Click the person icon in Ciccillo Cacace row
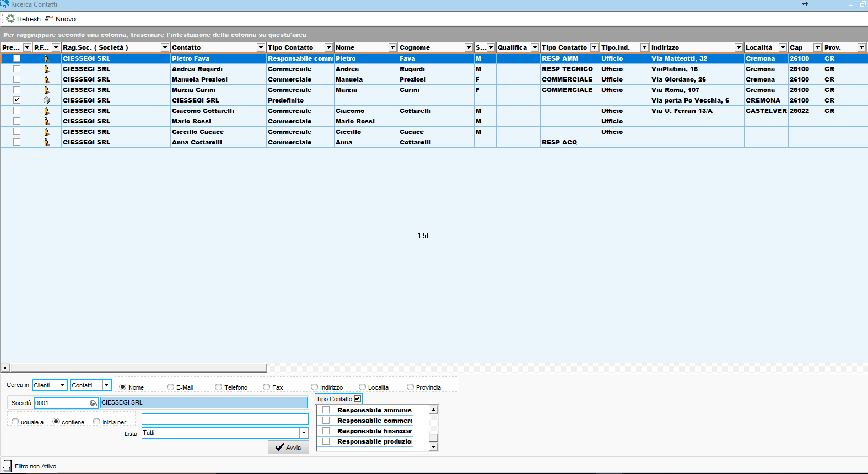Image resolution: width=868 pixels, height=474 pixels. pyautogui.click(x=47, y=132)
